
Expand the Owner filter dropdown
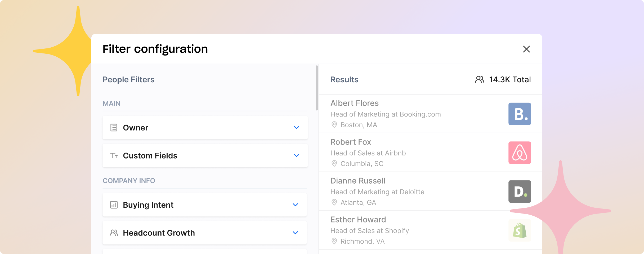[296, 128]
